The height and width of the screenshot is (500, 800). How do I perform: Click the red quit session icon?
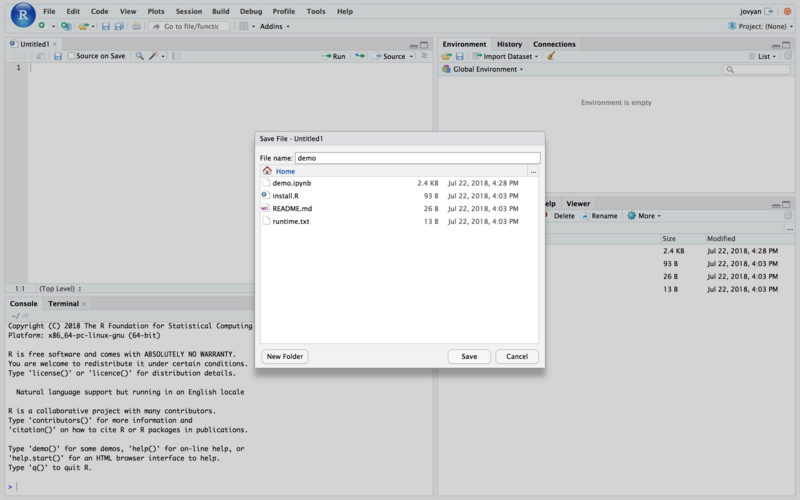point(787,11)
